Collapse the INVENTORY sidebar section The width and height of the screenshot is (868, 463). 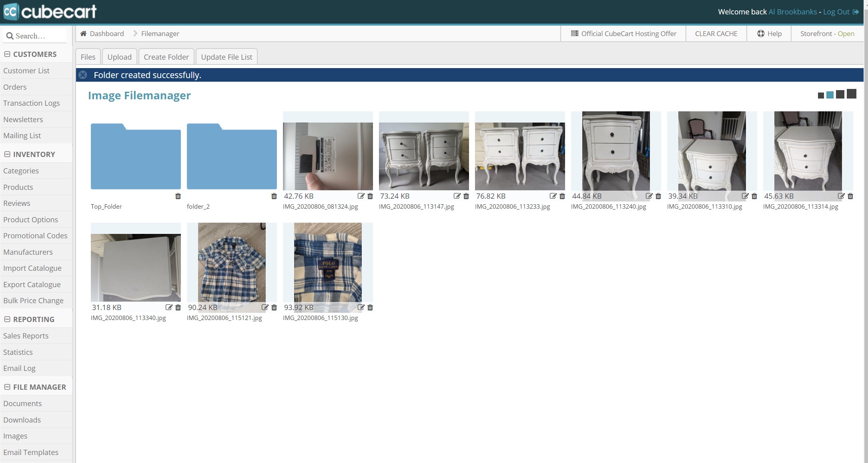(6, 154)
